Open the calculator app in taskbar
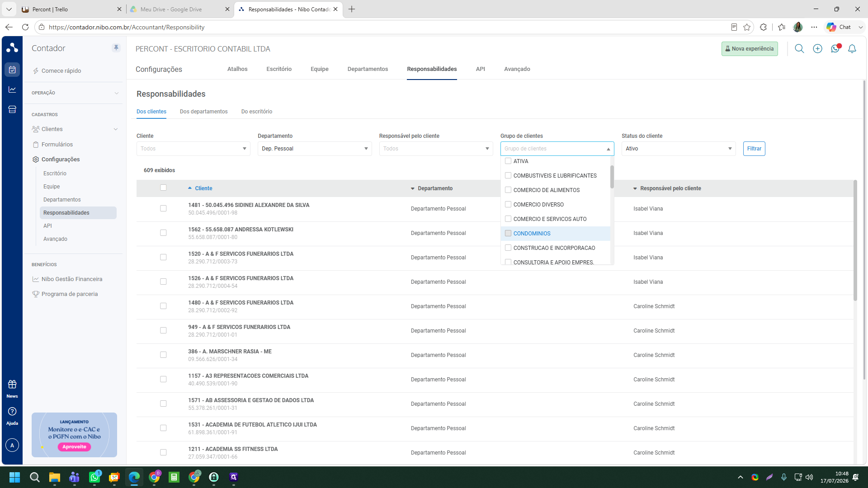This screenshot has height=488, width=868. [174, 477]
